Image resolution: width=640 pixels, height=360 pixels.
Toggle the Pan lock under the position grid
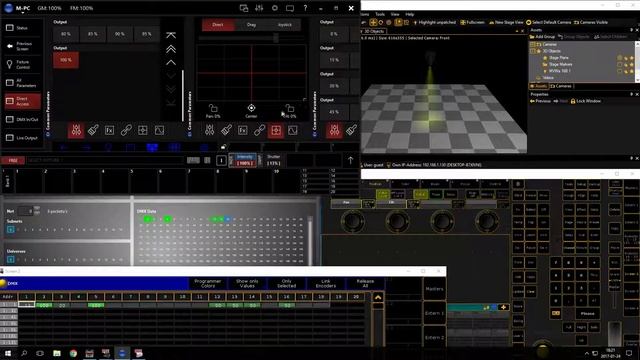click(x=213, y=108)
